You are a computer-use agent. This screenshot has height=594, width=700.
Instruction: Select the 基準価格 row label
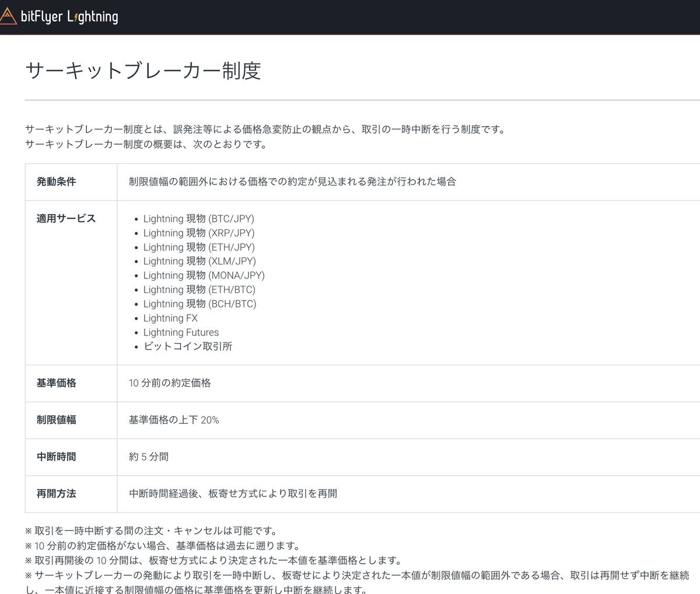pyautogui.click(x=57, y=383)
